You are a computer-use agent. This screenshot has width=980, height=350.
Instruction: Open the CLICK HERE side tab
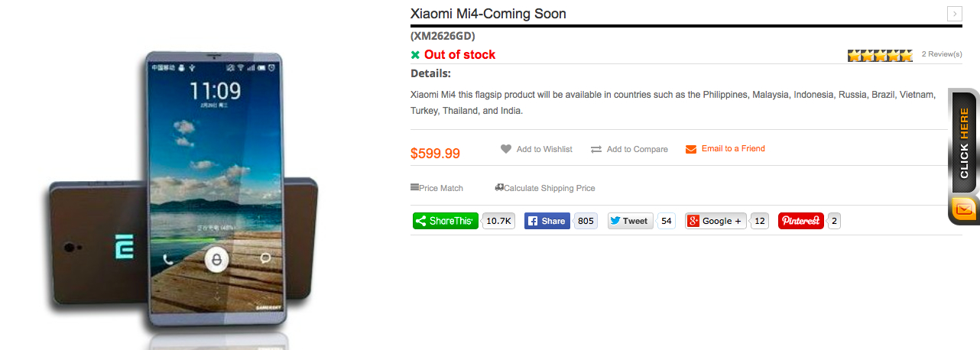tap(964, 142)
